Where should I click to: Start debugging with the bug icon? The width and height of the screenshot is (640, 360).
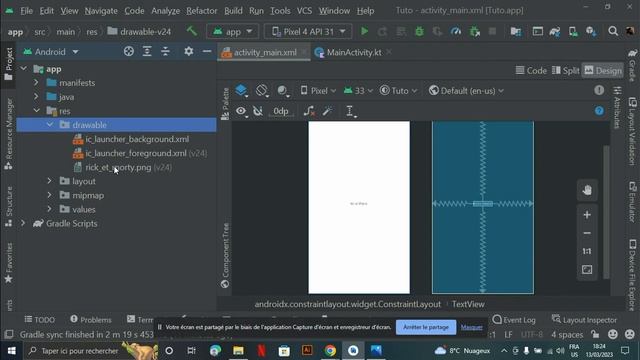coord(419,31)
